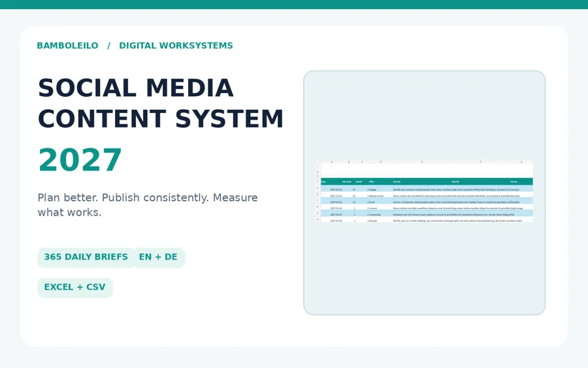Click the 2027 year text
The width and height of the screenshot is (588, 368).
80,160
